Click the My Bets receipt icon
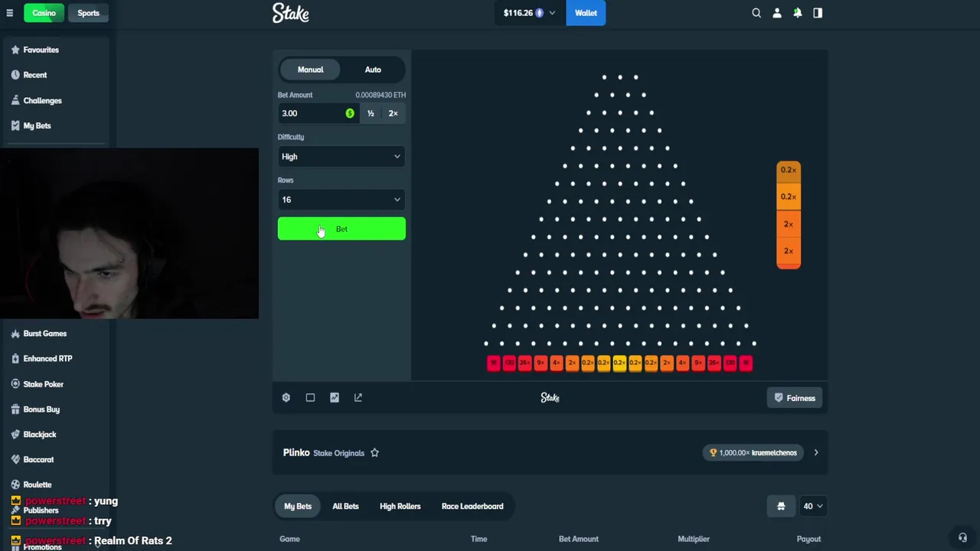 (15, 126)
